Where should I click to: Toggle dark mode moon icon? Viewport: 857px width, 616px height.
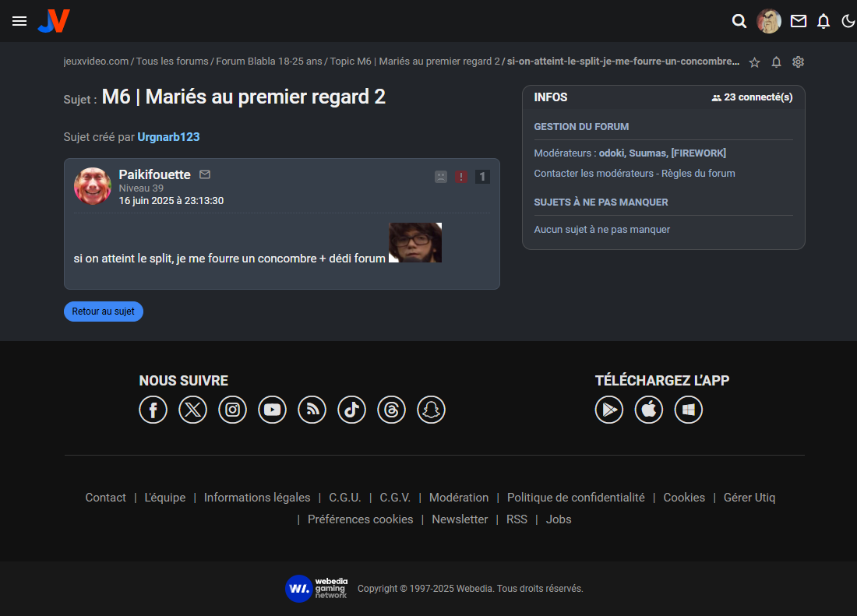tap(848, 21)
